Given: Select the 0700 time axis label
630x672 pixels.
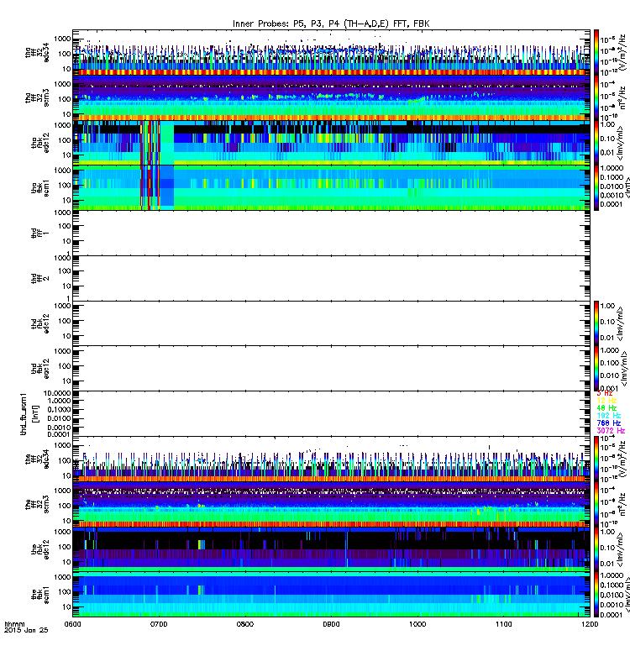Looking at the screenshot, I should coord(159,624).
